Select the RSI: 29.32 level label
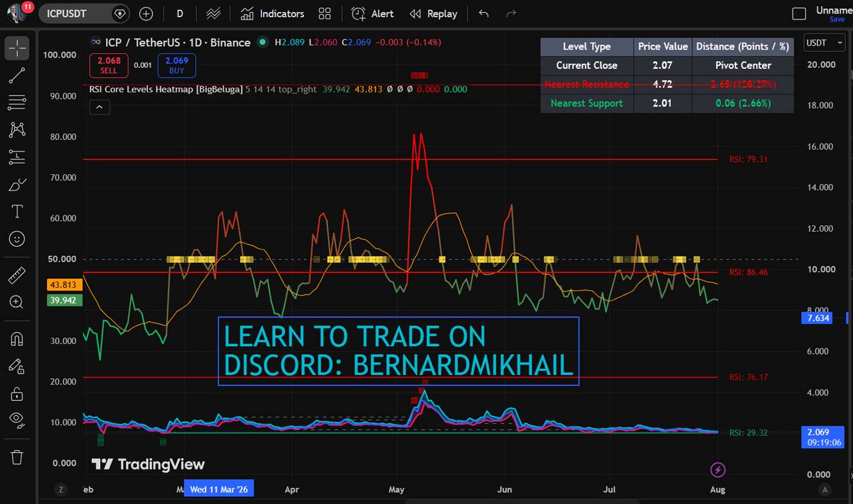The width and height of the screenshot is (853, 504). point(748,432)
